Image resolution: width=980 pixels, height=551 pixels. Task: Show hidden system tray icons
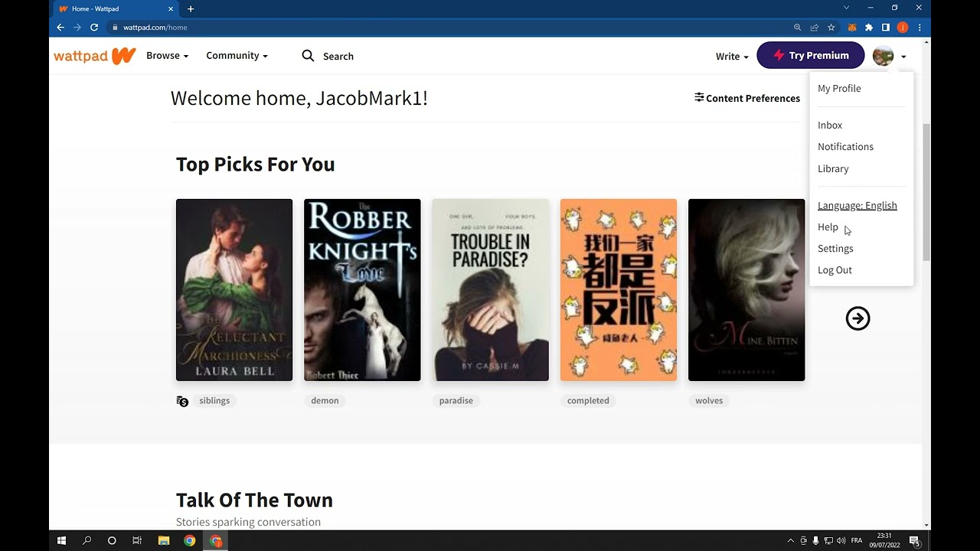point(791,540)
